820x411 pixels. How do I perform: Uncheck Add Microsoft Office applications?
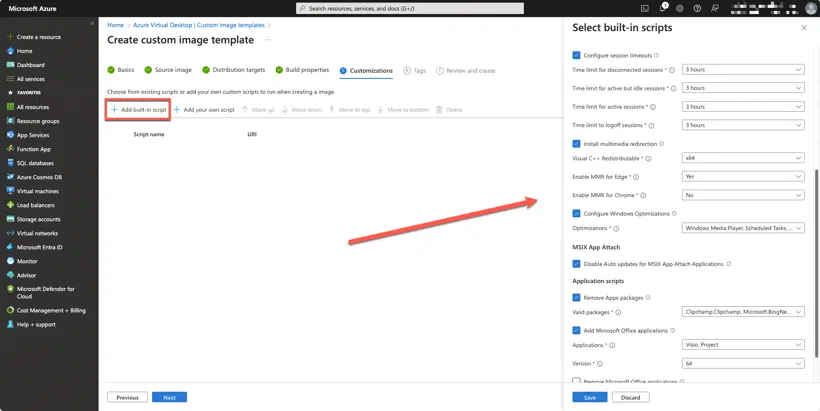click(576, 330)
